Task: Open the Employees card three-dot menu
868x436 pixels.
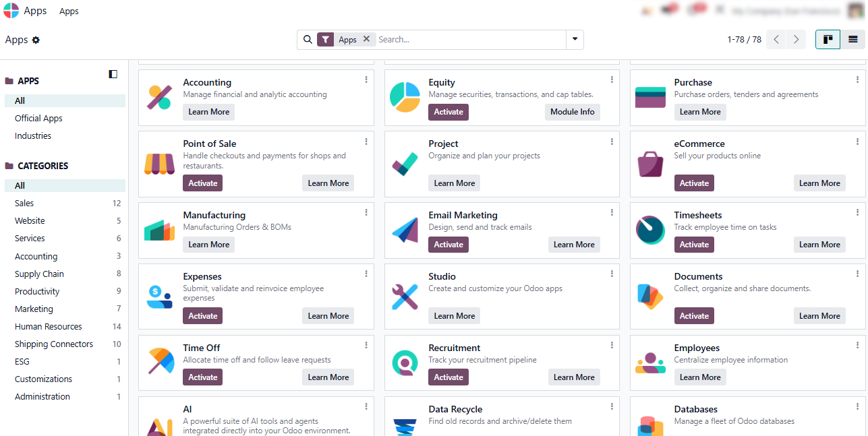Action: 858,345
